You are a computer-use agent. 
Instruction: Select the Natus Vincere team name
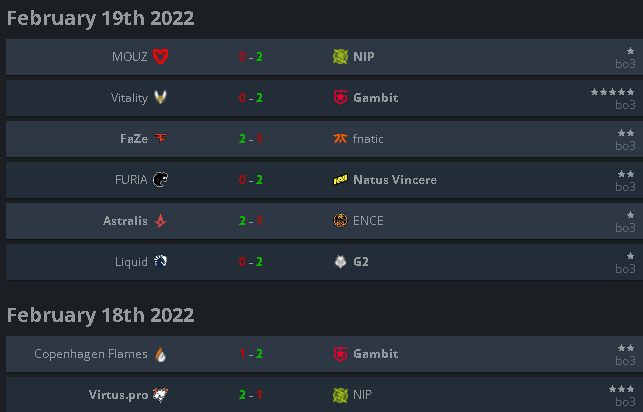click(x=395, y=180)
